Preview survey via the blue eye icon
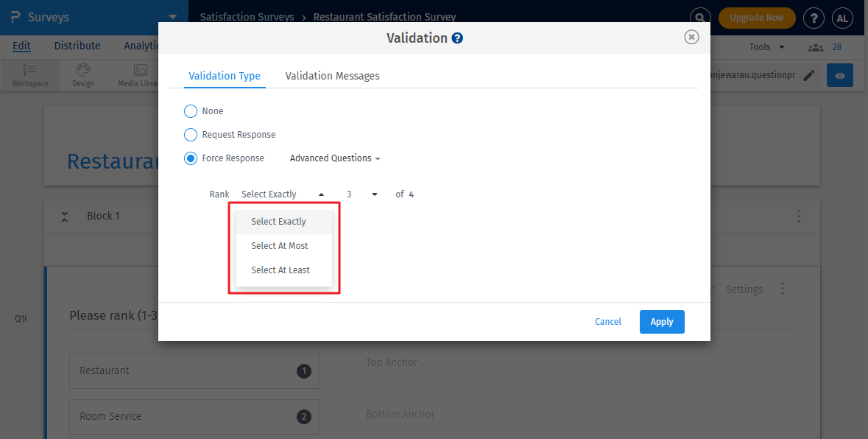Screen dimensions: 868x439 tap(839, 75)
